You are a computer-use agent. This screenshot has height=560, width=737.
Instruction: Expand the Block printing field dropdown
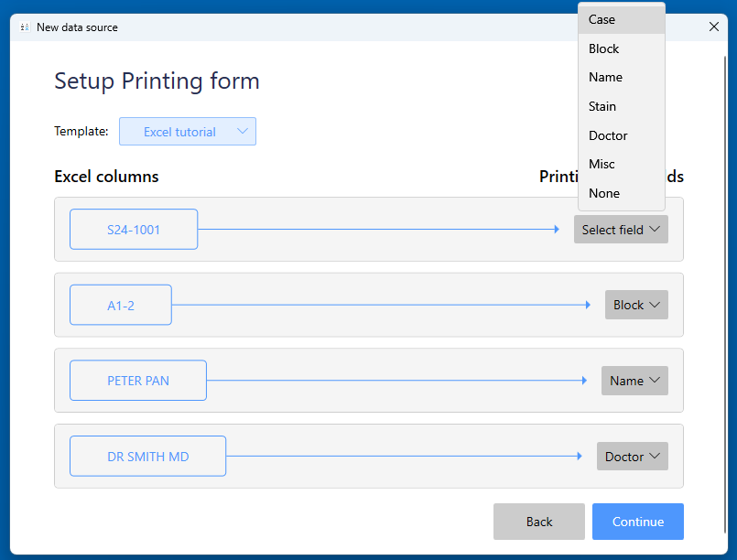(x=636, y=305)
